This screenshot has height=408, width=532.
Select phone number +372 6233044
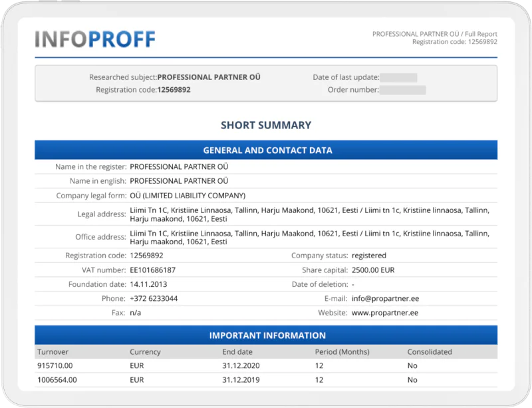154,299
